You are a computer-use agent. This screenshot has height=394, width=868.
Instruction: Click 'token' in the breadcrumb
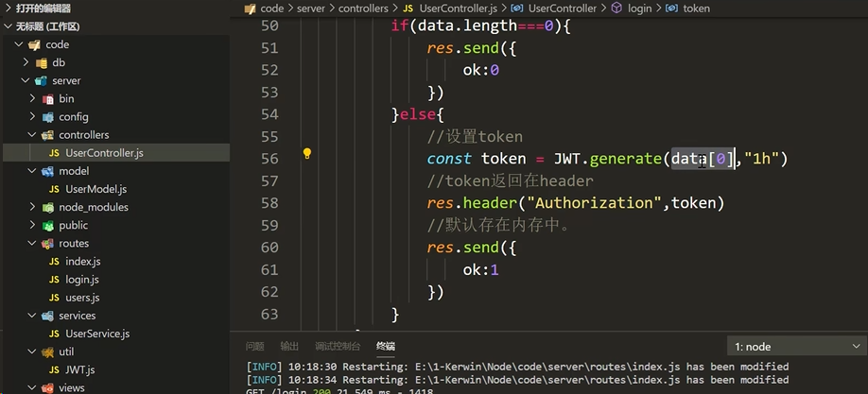coord(697,9)
